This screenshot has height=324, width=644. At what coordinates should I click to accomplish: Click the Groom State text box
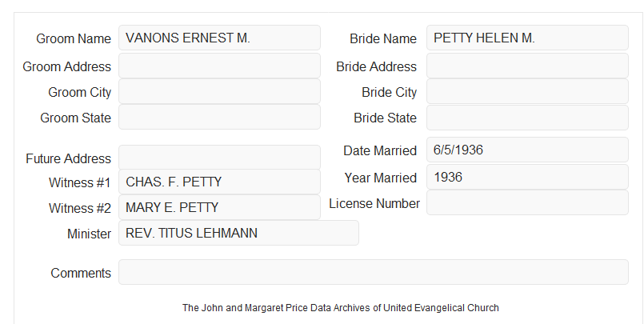[x=219, y=117]
